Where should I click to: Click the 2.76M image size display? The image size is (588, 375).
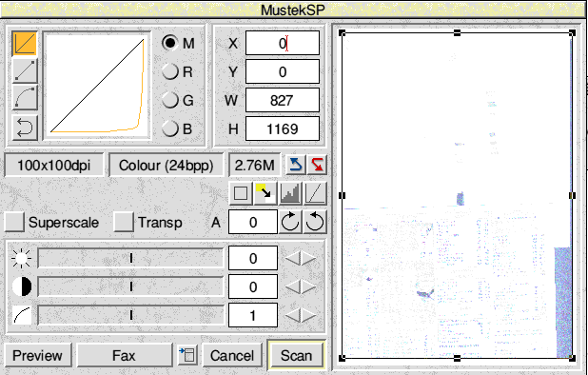coord(255,165)
